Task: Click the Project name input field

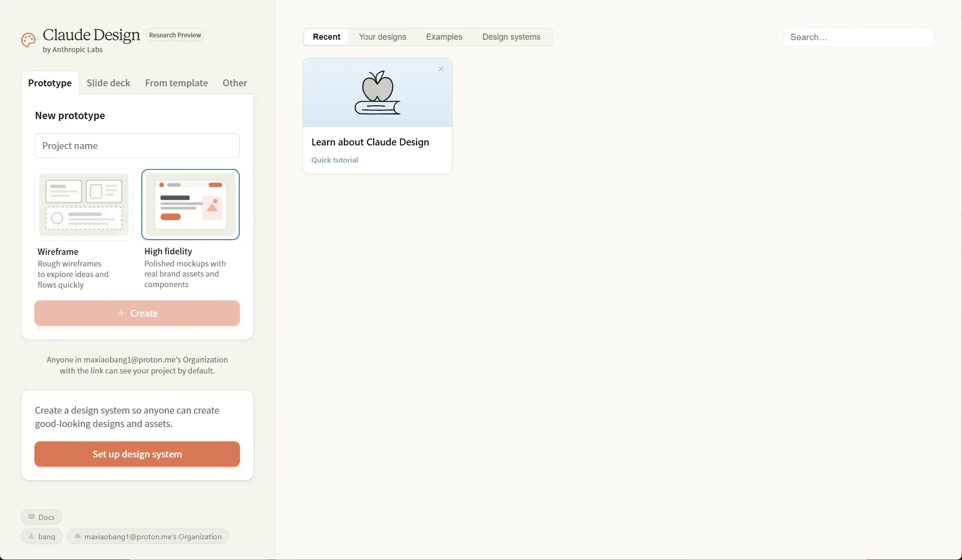Action: coord(137,146)
